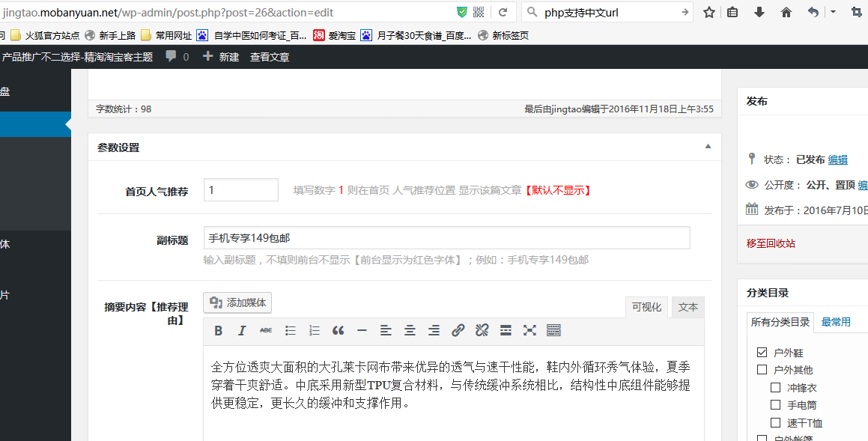The height and width of the screenshot is (441, 868).
Task: Insert a bulleted list
Action: [x=291, y=330]
